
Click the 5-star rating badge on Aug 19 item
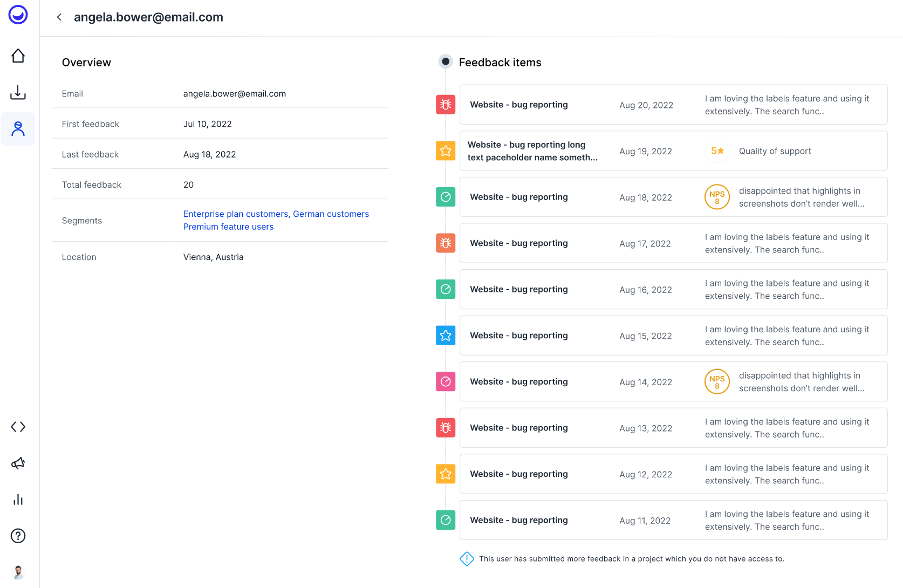pos(717,151)
